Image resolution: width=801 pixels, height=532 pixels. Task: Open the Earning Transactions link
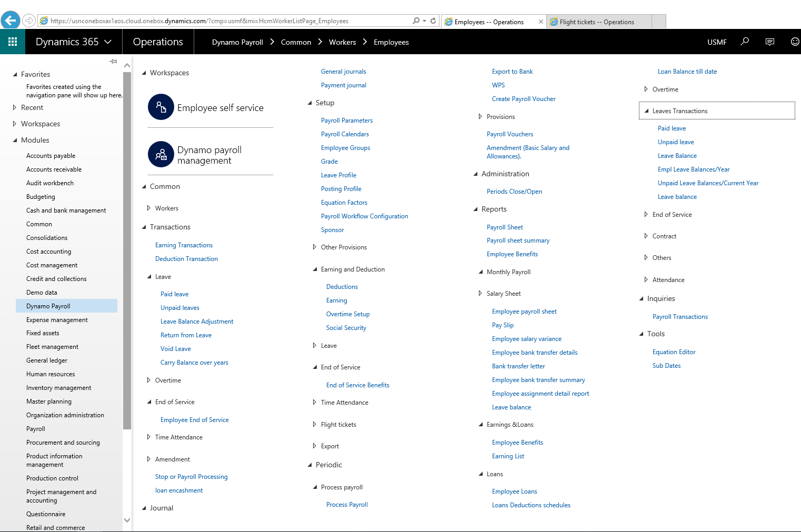pyautogui.click(x=184, y=245)
